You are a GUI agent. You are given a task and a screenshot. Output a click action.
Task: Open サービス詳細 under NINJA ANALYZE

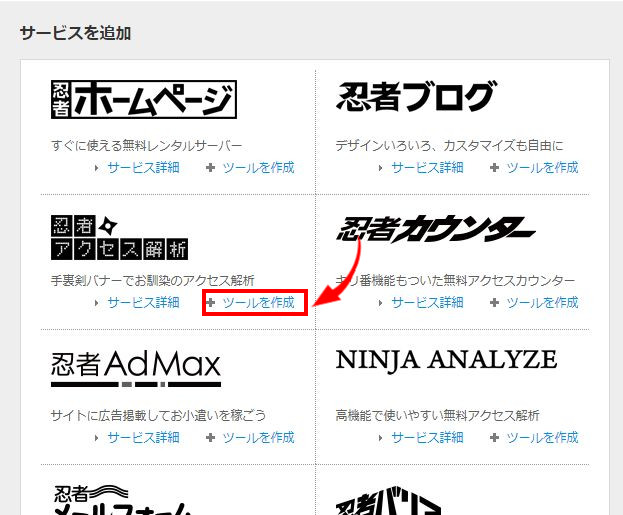tap(428, 438)
